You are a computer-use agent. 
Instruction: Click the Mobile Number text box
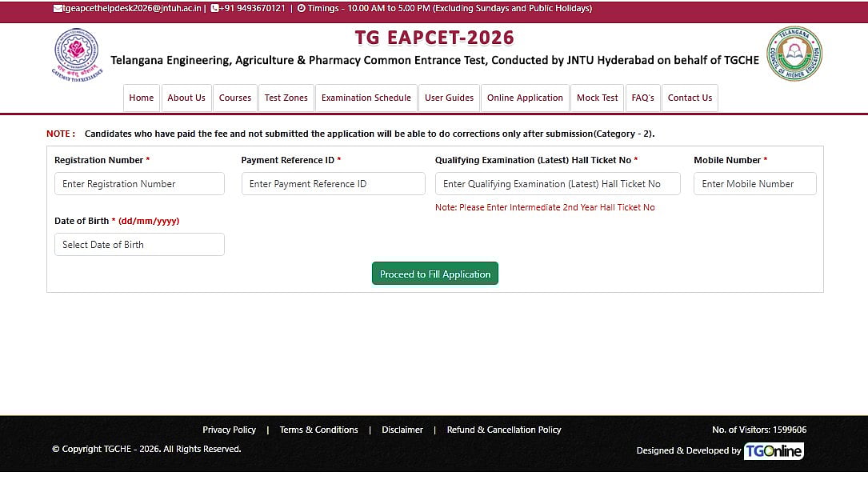[x=754, y=184]
